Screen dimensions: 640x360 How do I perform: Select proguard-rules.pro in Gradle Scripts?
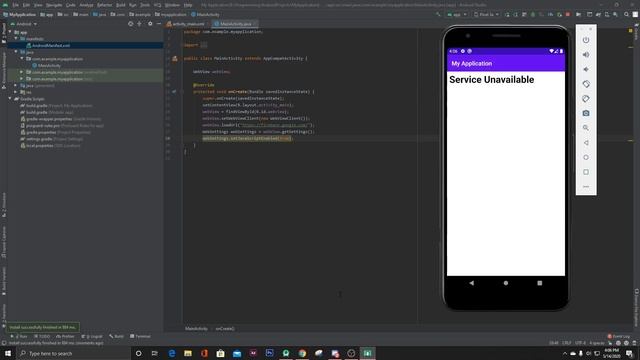tap(42, 126)
